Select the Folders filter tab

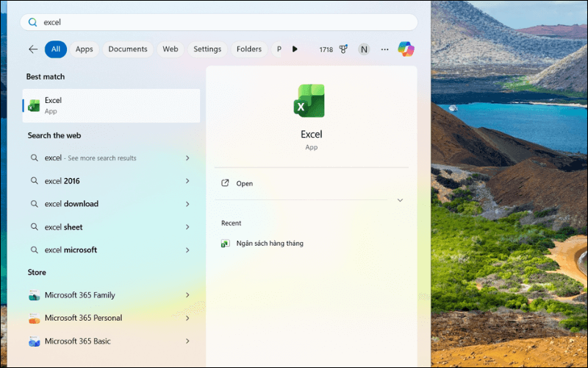pyautogui.click(x=249, y=49)
